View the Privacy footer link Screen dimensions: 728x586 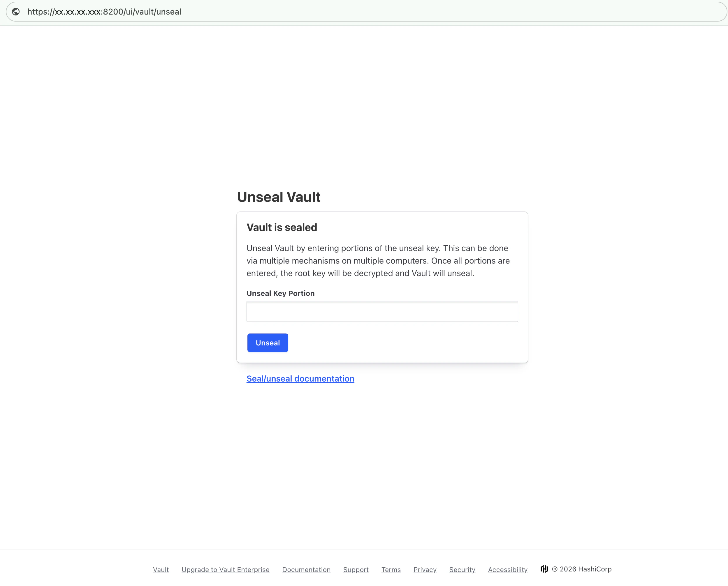[425, 570]
